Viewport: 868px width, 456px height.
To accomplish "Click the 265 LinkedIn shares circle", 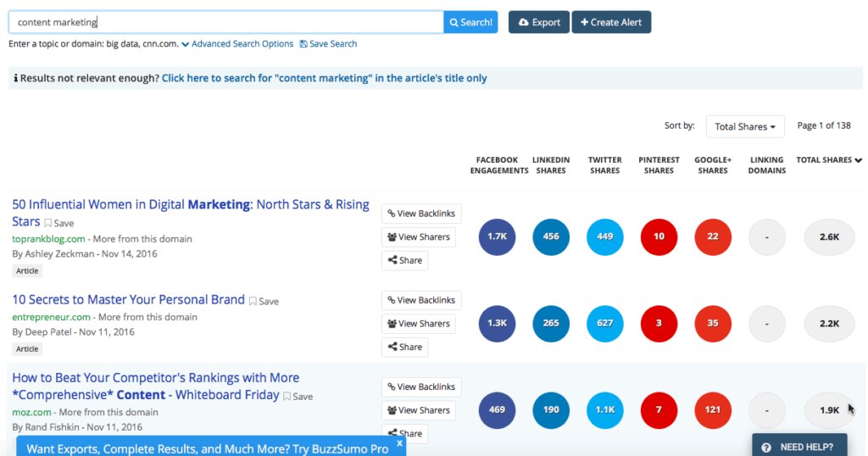I will tap(551, 324).
